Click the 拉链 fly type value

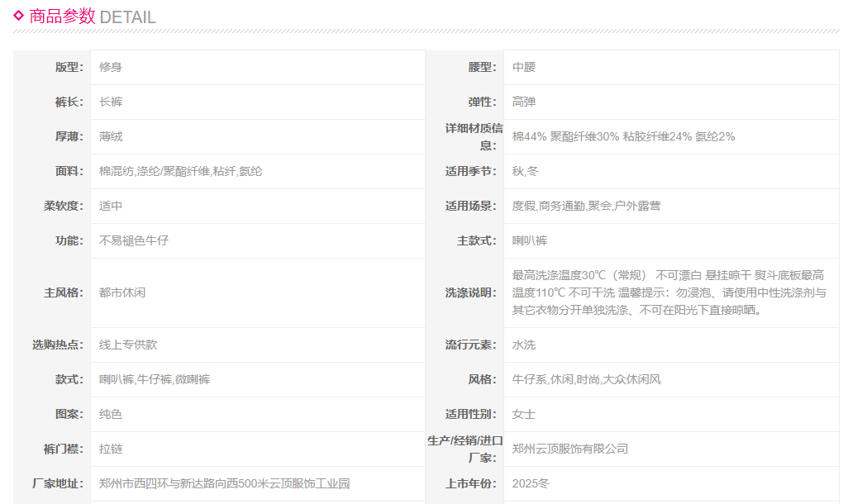(111, 449)
